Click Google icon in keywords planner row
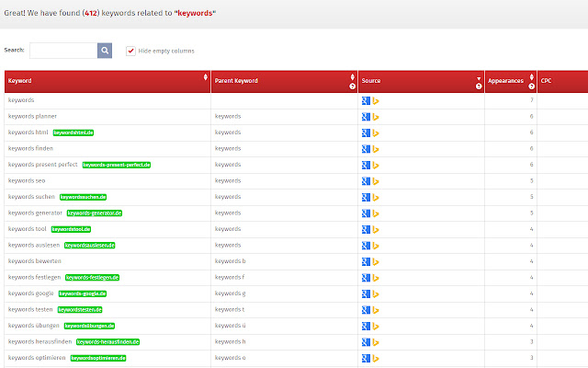 [366, 117]
